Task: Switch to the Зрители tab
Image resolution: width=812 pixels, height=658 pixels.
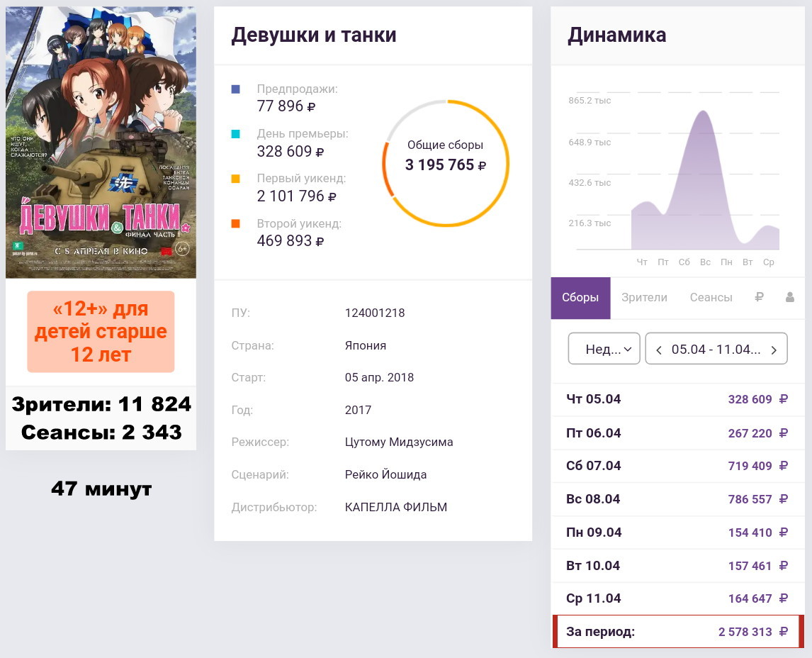Action: click(x=644, y=298)
